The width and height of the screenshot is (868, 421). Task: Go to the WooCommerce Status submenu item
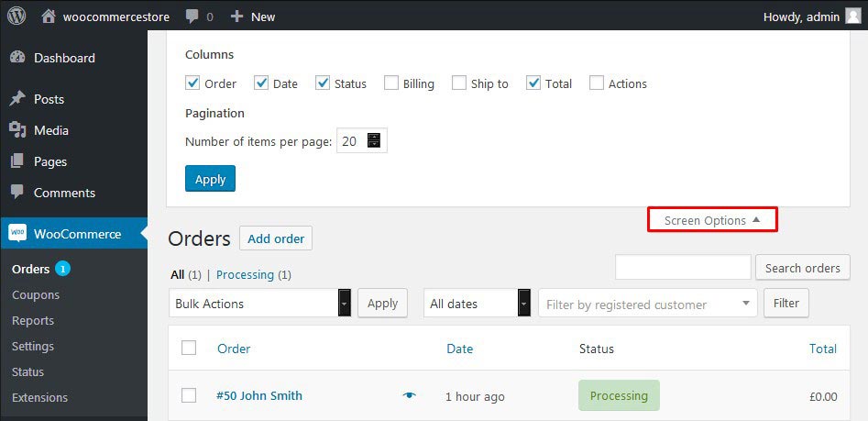click(x=27, y=371)
